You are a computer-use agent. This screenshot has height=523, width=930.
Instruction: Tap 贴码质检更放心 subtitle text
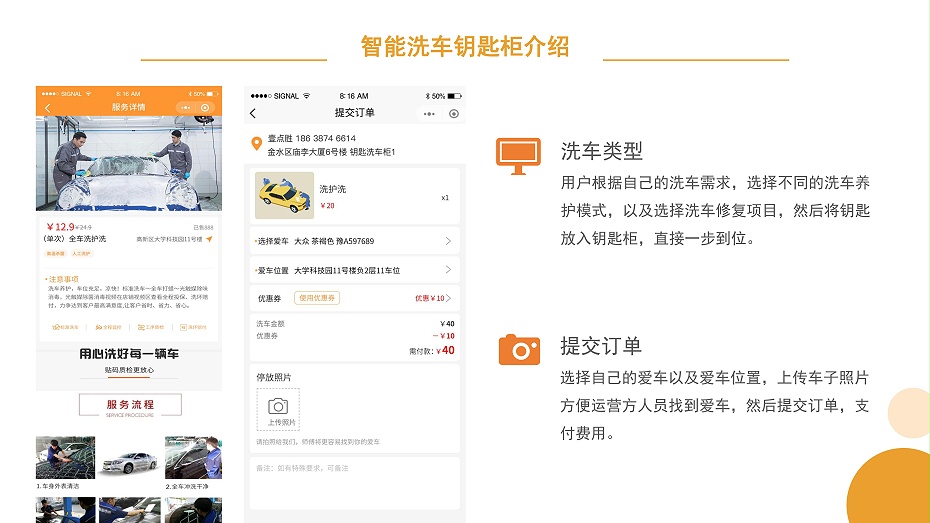pos(129,370)
